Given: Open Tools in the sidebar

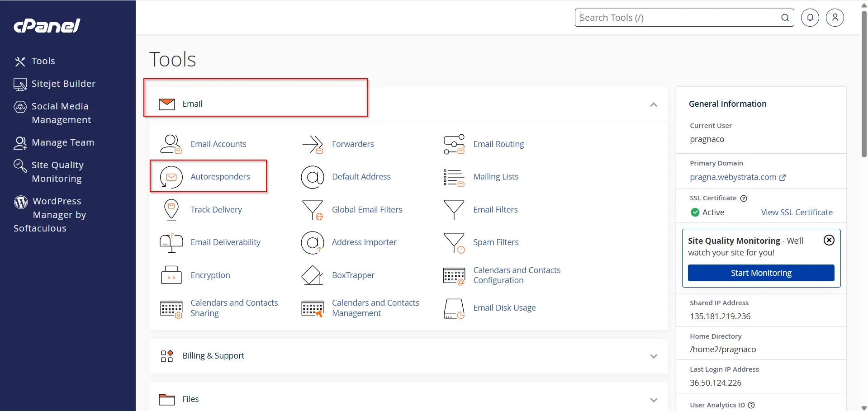Looking at the screenshot, I should pyautogui.click(x=35, y=61).
